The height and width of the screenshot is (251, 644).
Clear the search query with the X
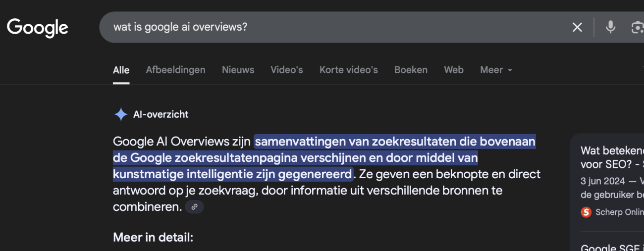tap(577, 27)
